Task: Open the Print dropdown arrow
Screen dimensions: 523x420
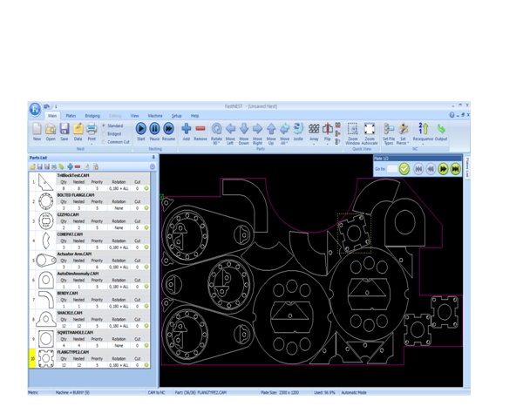Action: [92, 143]
